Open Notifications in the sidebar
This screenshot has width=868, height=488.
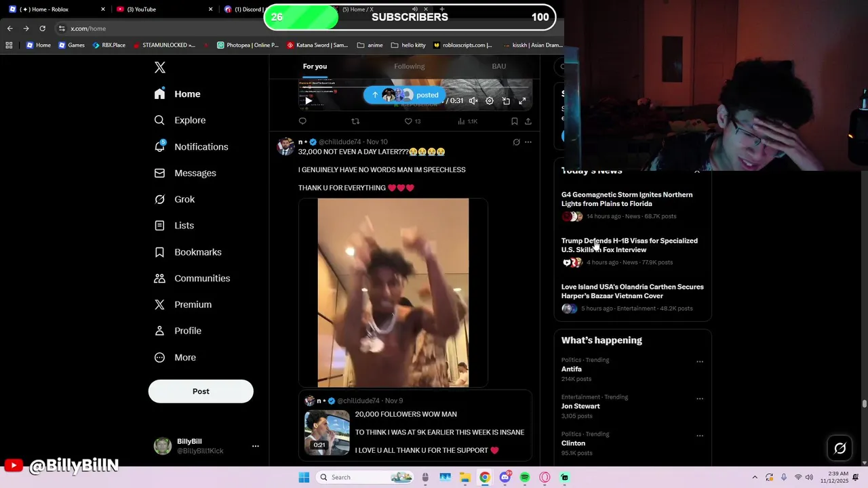(x=191, y=146)
